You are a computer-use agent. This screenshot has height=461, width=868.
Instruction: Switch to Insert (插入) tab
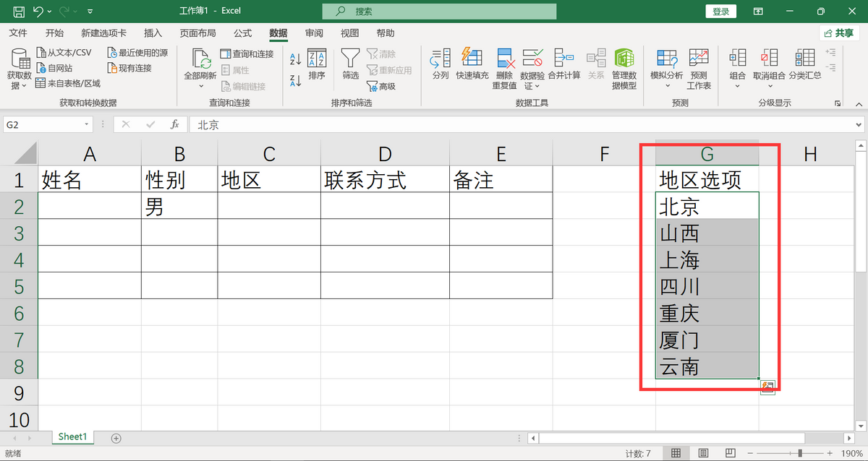tap(153, 33)
